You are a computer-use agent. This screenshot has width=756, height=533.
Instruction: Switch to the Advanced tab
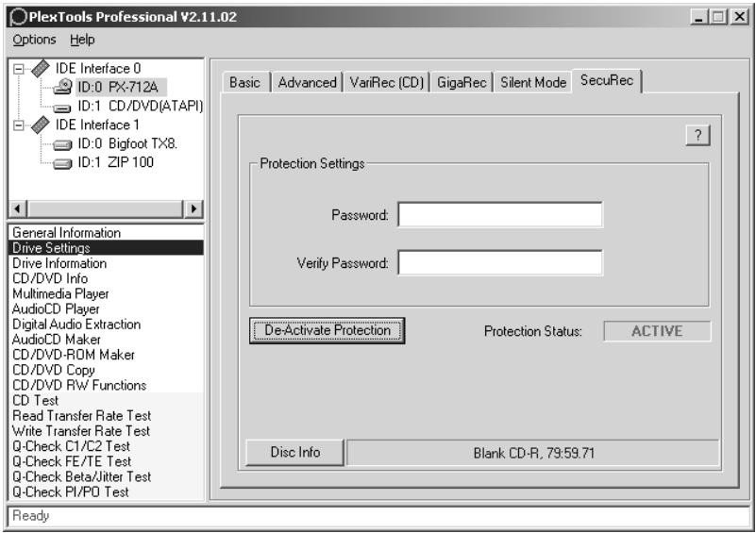[307, 82]
